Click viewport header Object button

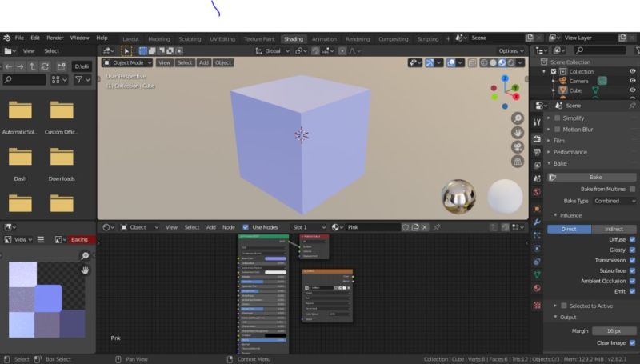coord(223,63)
